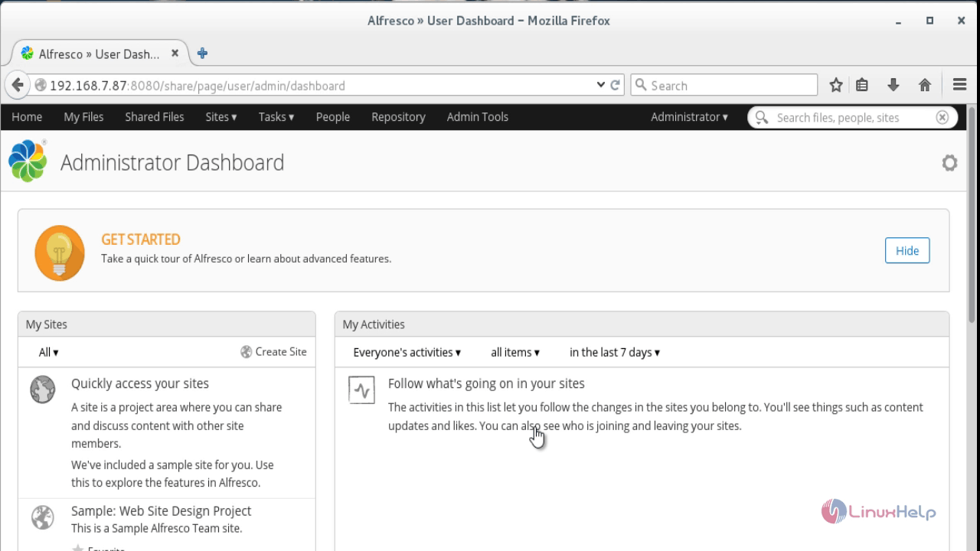Click the reload page icon

[615, 85]
